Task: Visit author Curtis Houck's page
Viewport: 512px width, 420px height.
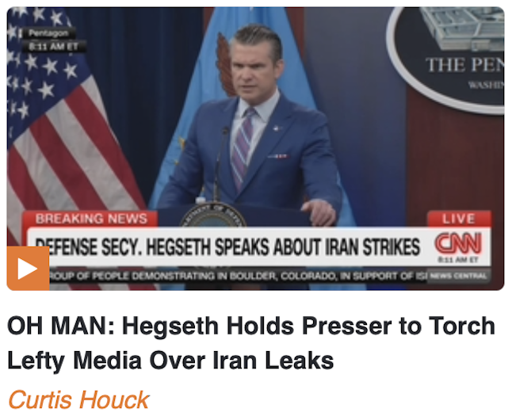Action: point(78,399)
